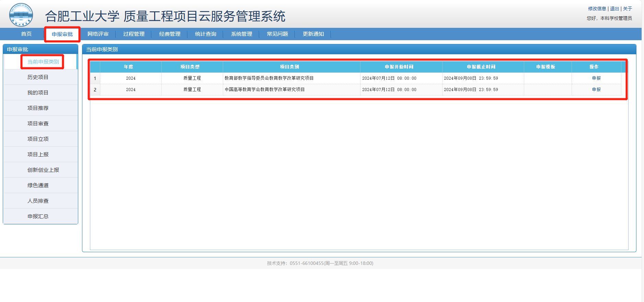Open the 关于 about link

pyautogui.click(x=628, y=9)
